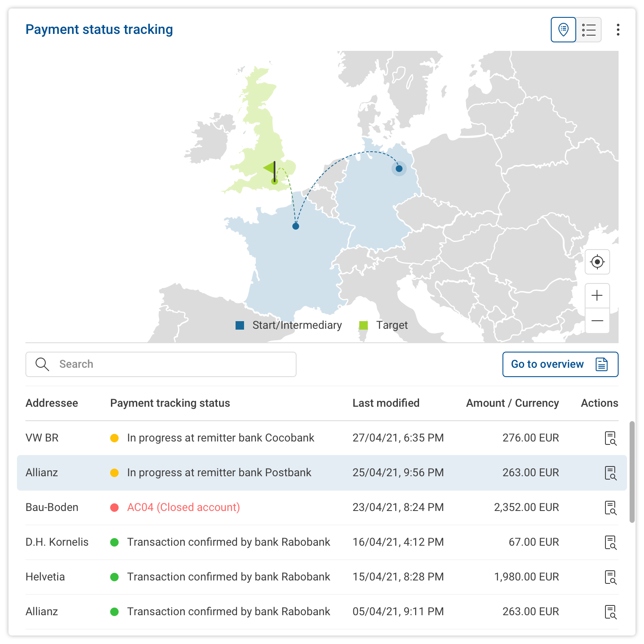Sort by Amount / Currency column header

[x=512, y=403]
